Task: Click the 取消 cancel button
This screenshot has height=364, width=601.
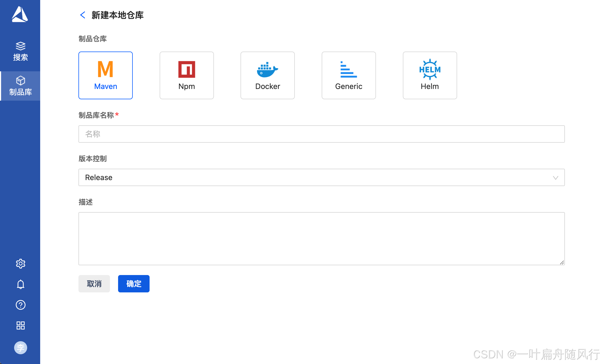Action: point(94,284)
